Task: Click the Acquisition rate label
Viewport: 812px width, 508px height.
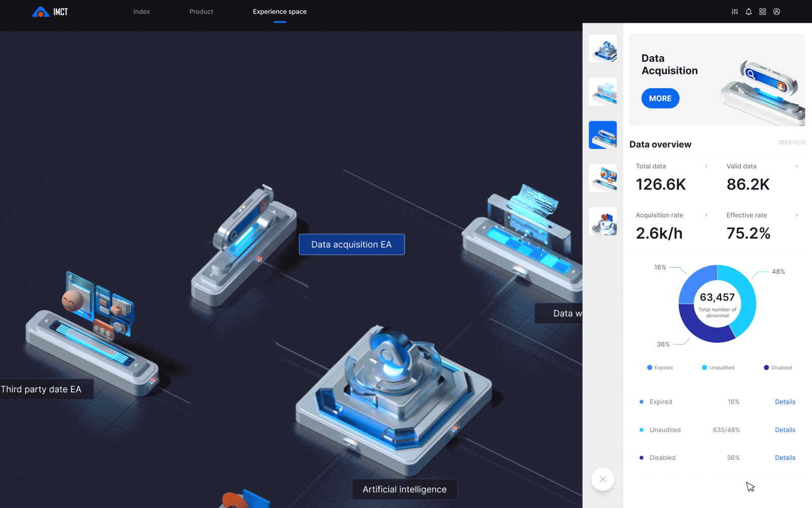Action: point(659,215)
